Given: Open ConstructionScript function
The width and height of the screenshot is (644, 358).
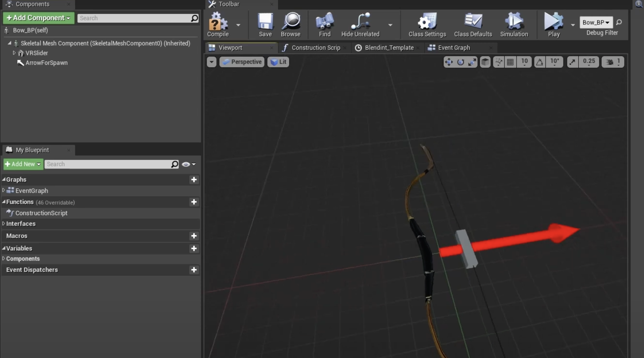Looking at the screenshot, I should point(41,213).
